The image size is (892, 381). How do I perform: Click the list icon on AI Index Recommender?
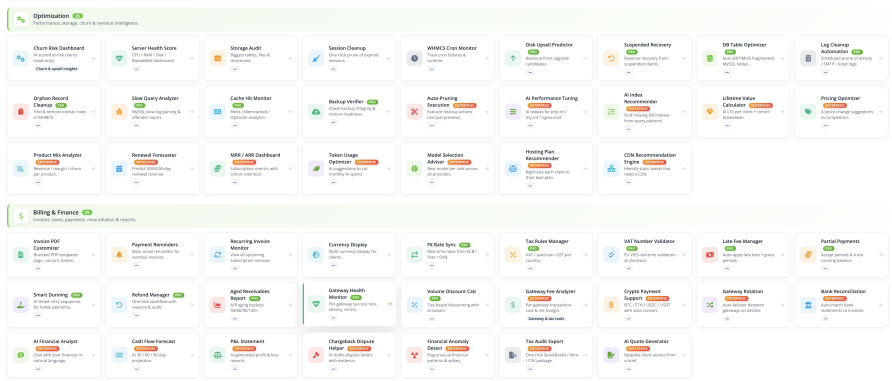click(612, 111)
